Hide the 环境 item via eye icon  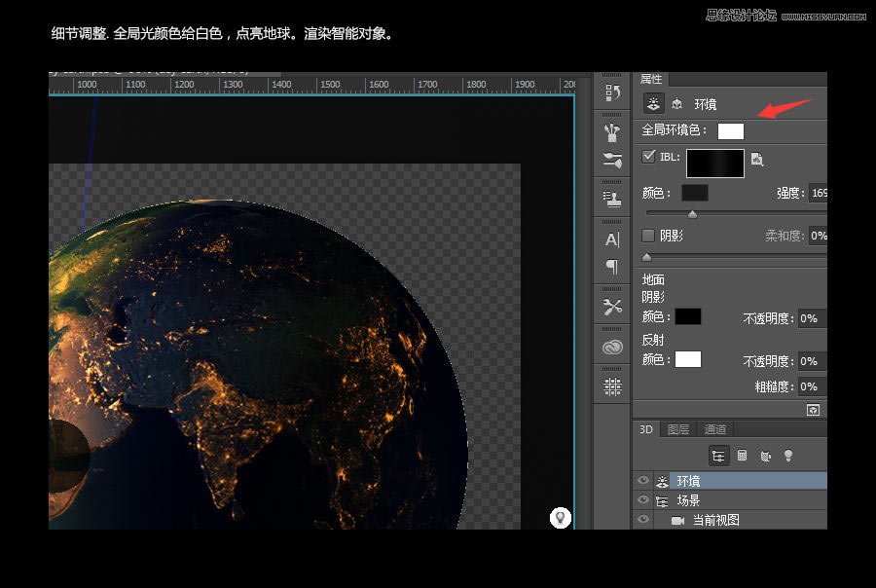[x=643, y=480]
